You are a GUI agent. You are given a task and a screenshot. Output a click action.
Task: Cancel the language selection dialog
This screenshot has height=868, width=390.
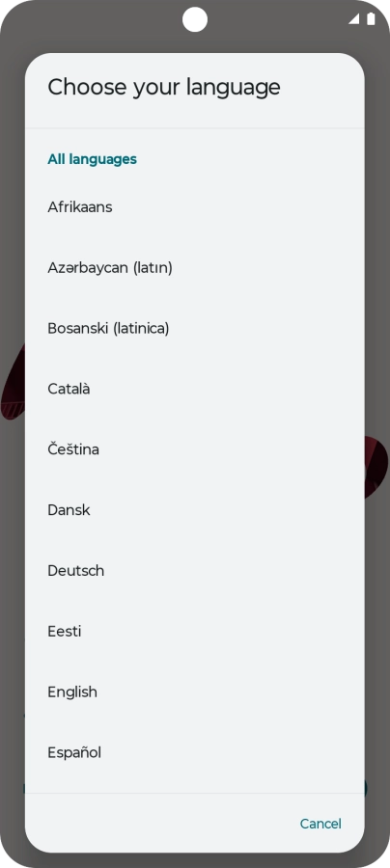pyautogui.click(x=320, y=824)
